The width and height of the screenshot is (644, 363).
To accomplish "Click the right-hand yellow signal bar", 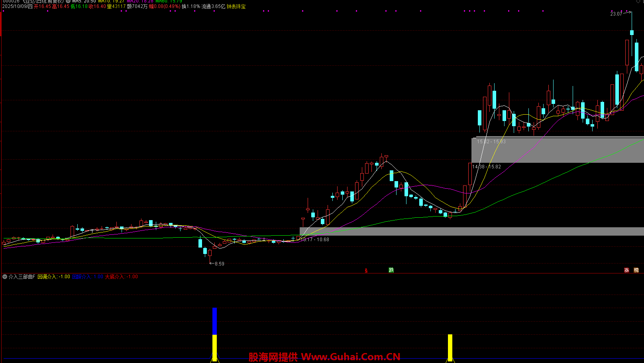I will click(450, 347).
